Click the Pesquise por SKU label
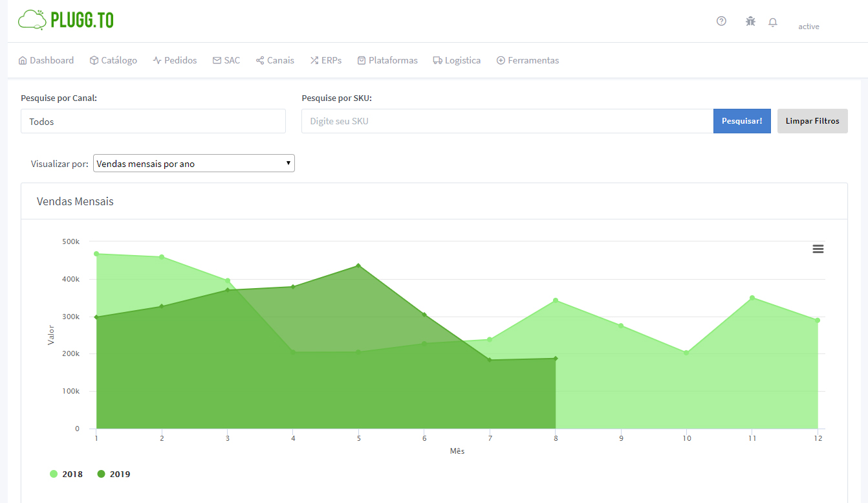This screenshot has width=868, height=503. coord(337,98)
